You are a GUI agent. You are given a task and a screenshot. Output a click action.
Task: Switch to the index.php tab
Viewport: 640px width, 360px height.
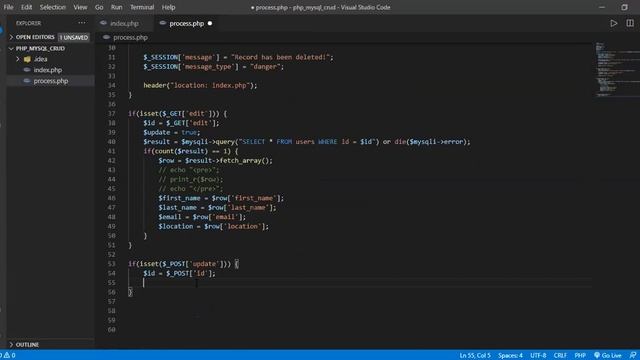(x=124, y=23)
